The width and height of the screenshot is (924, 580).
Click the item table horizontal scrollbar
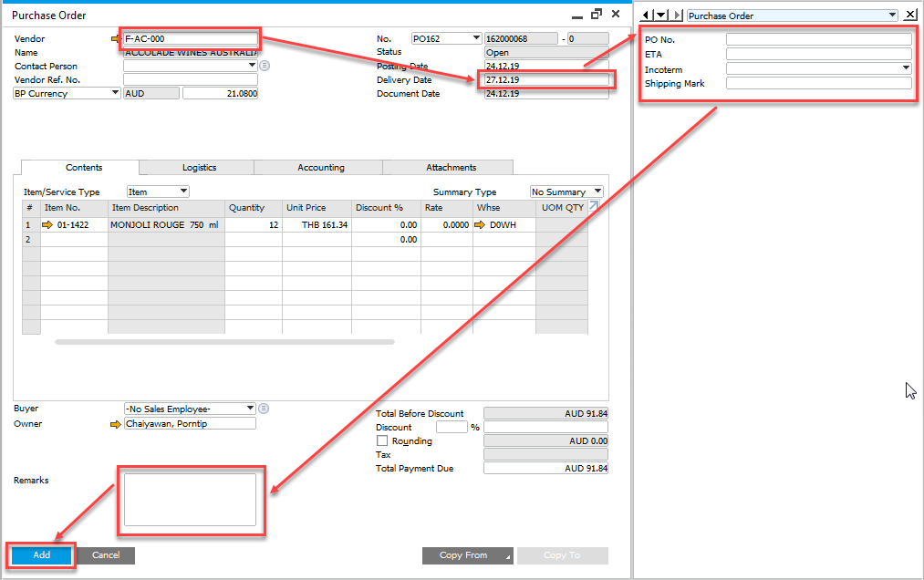pyautogui.click(x=224, y=342)
